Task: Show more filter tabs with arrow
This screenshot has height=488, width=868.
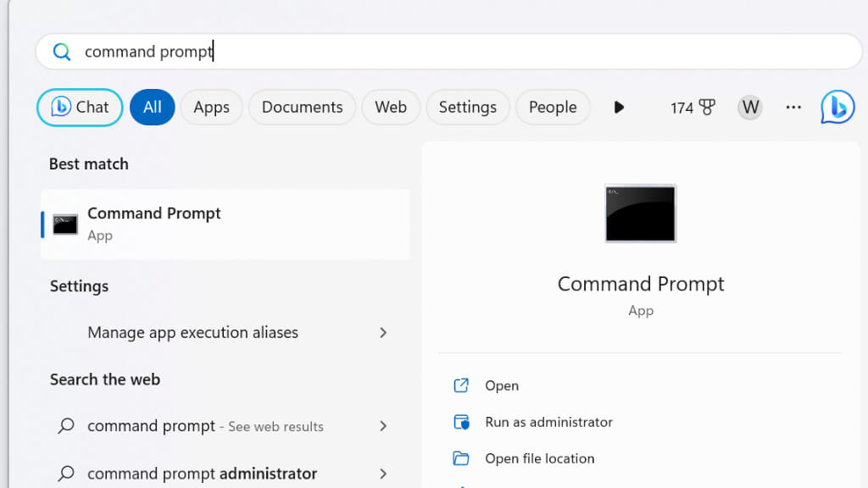Action: tap(619, 108)
